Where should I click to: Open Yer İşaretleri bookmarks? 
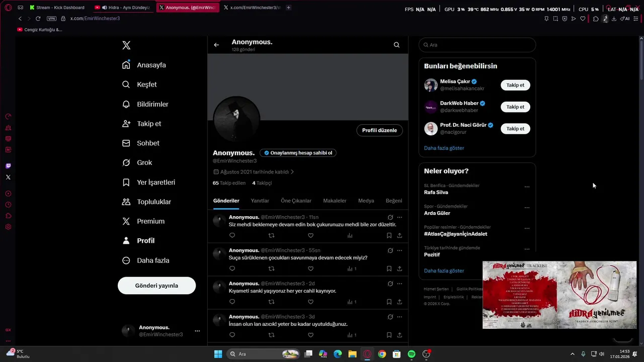[x=149, y=182]
